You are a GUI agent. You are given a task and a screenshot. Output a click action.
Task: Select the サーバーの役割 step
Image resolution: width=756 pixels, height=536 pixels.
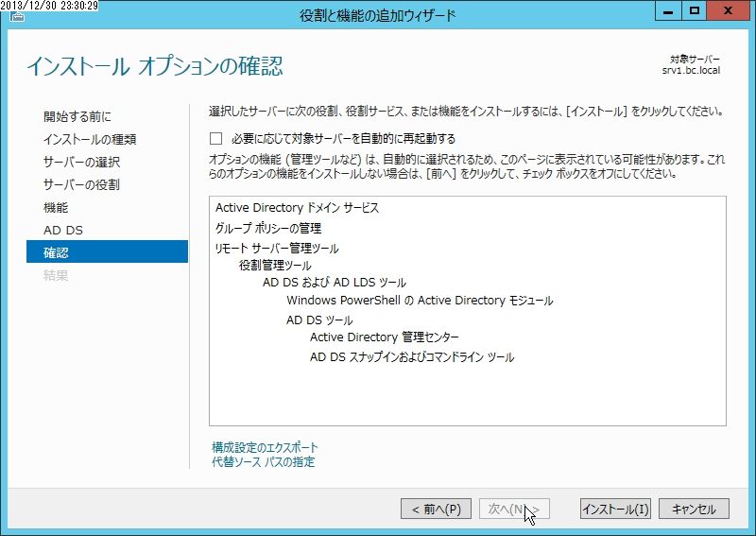click(x=81, y=184)
